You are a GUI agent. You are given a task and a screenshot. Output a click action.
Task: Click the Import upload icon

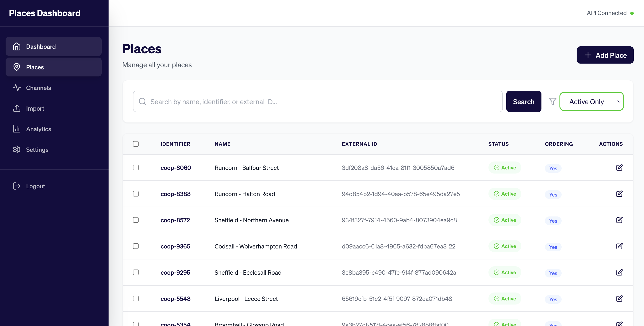pyautogui.click(x=17, y=108)
